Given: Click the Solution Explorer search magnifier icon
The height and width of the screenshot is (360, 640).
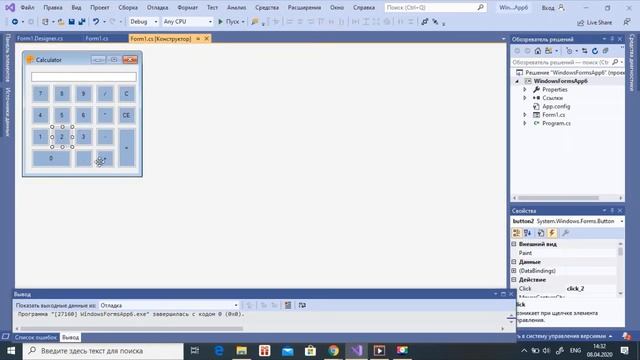Looking at the screenshot, I should click(615, 62).
